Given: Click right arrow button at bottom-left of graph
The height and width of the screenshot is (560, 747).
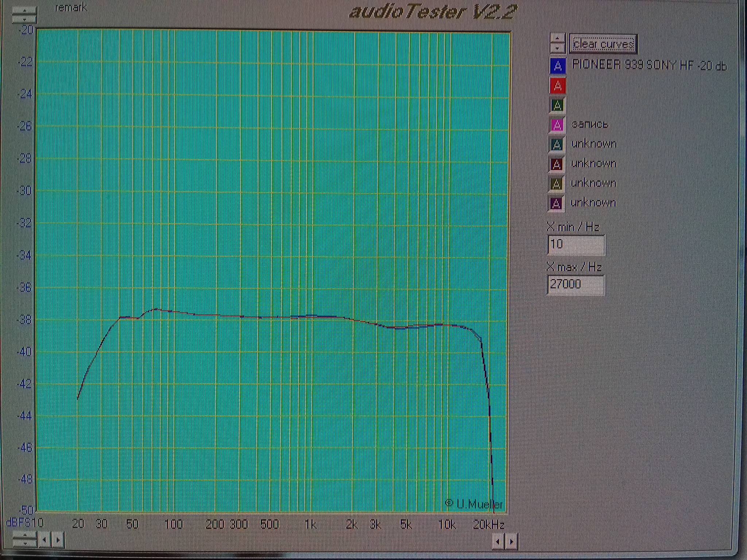Looking at the screenshot, I should tap(58, 540).
